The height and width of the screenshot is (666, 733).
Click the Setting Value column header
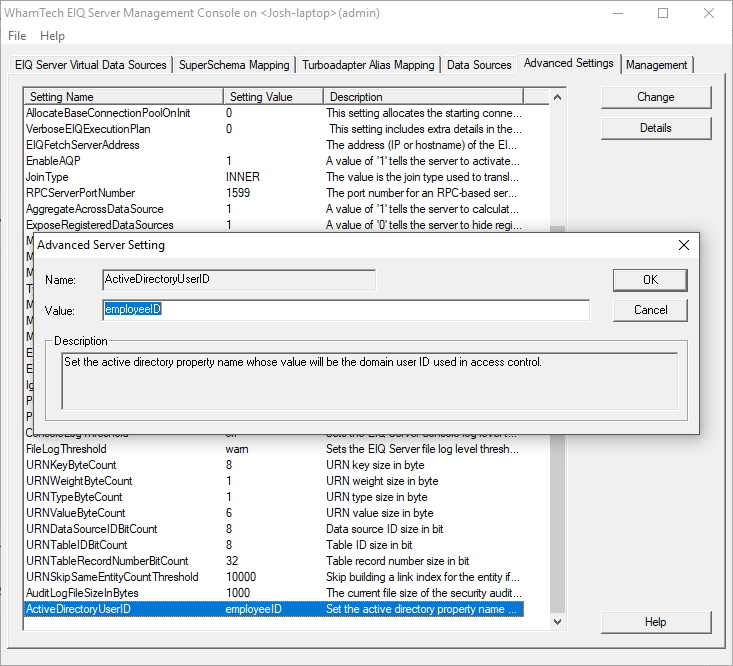tap(272, 97)
